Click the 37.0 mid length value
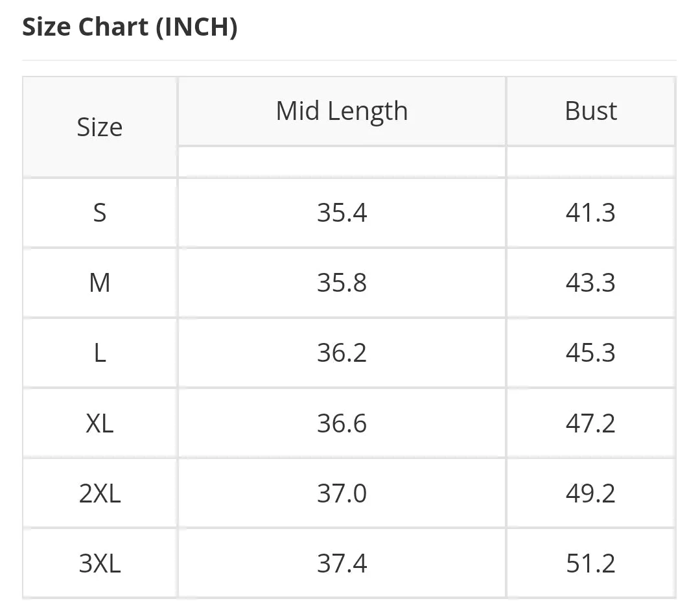Viewport: 700px width, 614px height. pos(342,493)
